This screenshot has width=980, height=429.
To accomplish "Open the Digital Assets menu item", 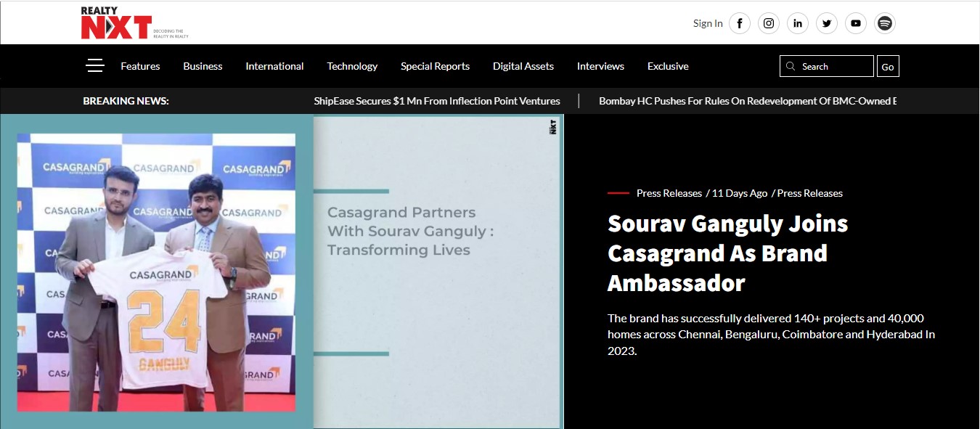I will coord(523,66).
